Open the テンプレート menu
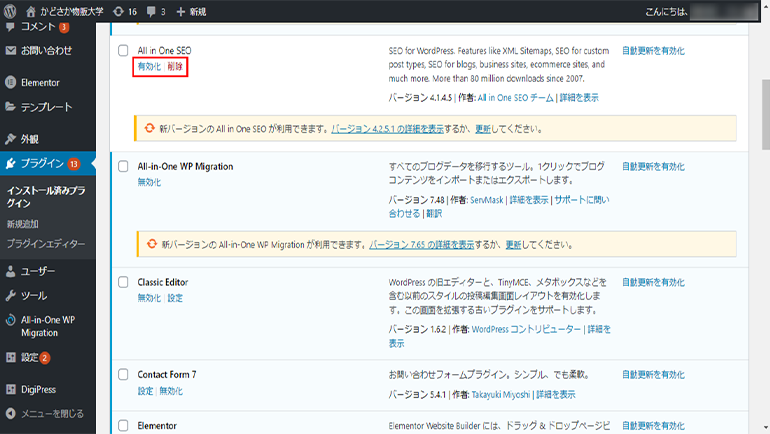This screenshot has width=770, height=434. tap(48, 107)
